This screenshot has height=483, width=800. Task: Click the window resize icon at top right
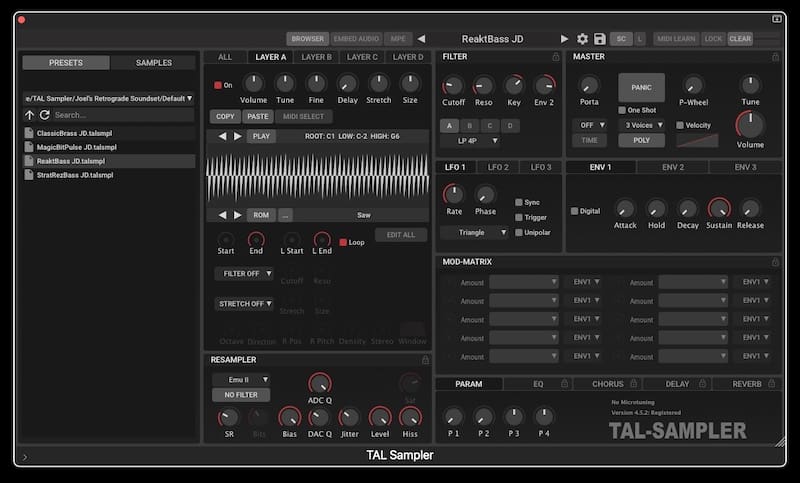776,19
